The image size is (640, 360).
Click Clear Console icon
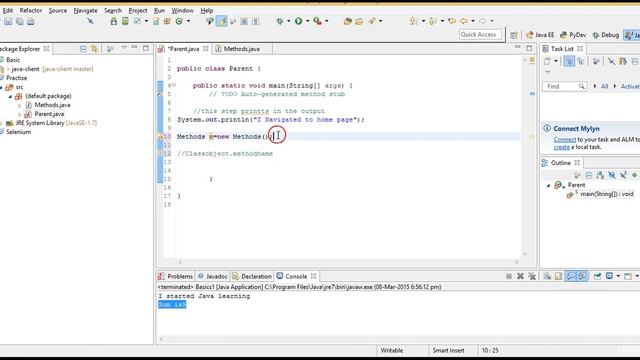(x=547, y=276)
